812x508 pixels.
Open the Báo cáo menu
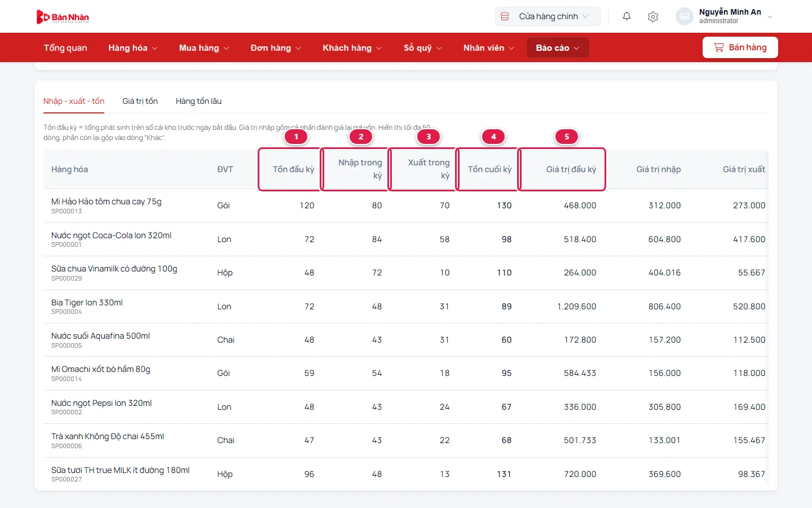pyautogui.click(x=558, y=48)
